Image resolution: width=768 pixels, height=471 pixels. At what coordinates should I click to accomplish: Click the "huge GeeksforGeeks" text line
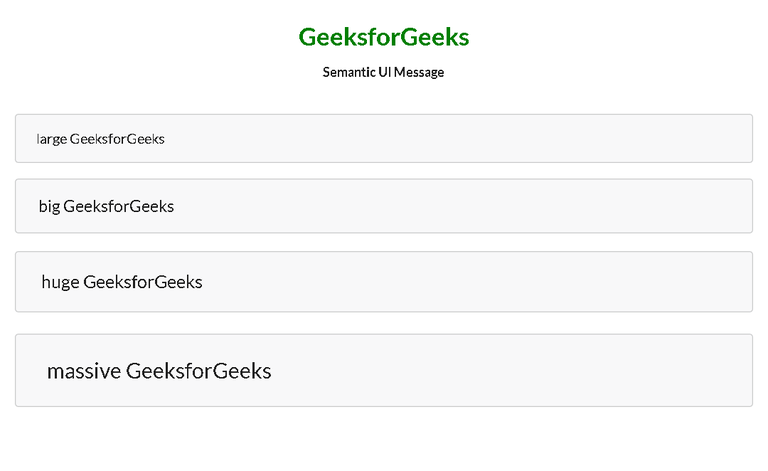click(x=122, y=282)
